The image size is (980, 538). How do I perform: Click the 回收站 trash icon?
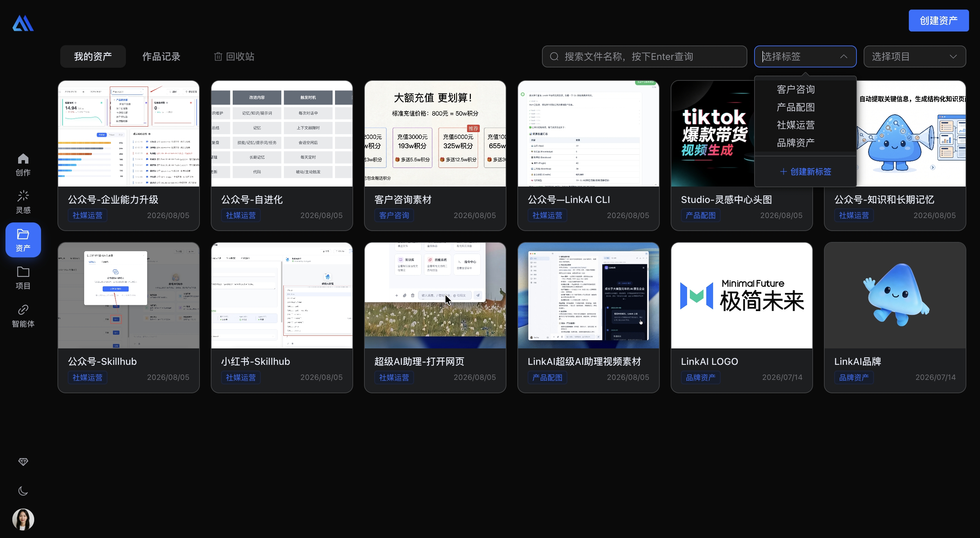coord(218,57)
